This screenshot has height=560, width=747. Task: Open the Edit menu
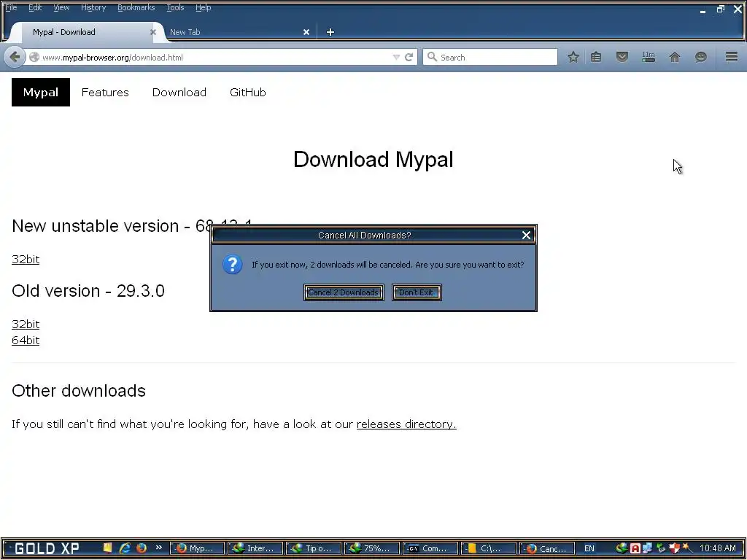pos(35,7)
